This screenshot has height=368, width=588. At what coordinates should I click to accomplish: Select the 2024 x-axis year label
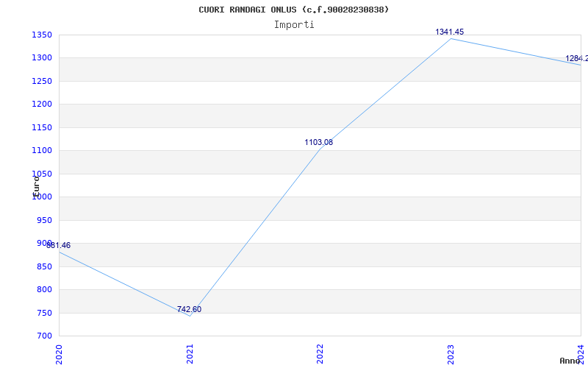(581, 354)
